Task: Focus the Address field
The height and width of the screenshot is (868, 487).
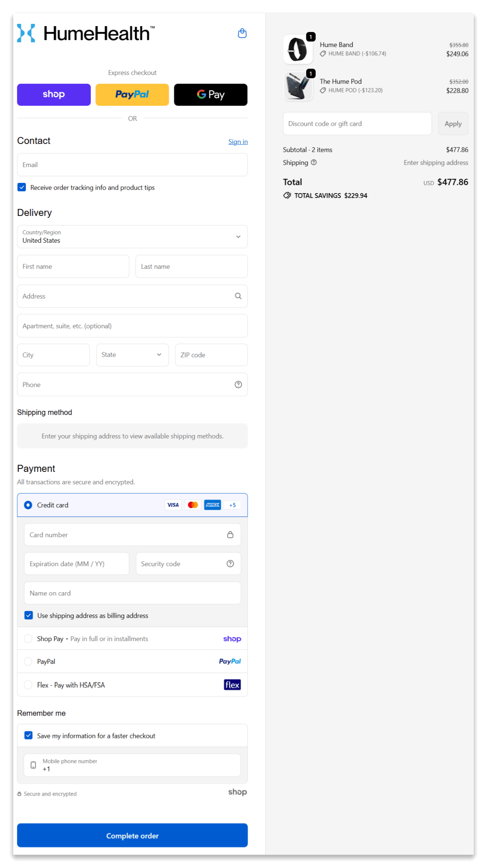Action: pyautogui.click(x=132, y=296)
